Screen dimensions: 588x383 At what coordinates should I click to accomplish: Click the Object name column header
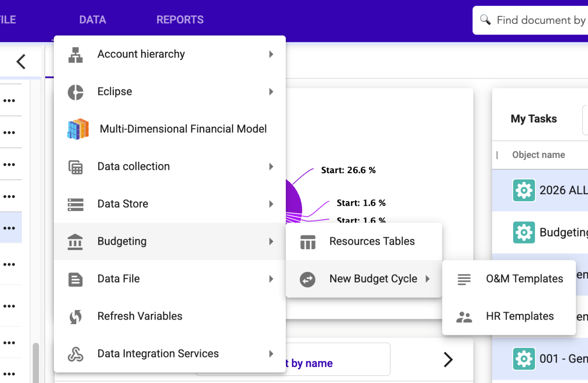coord(539,155)
